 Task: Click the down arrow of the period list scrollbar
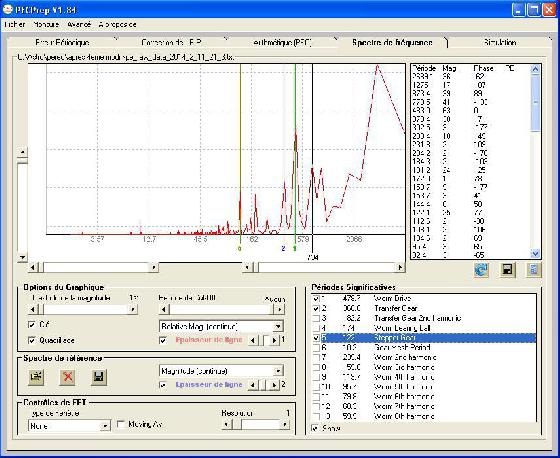click(535, 253)
